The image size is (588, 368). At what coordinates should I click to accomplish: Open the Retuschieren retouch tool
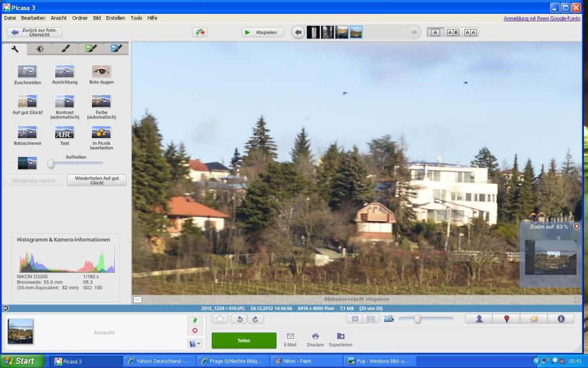coord(28,136)
